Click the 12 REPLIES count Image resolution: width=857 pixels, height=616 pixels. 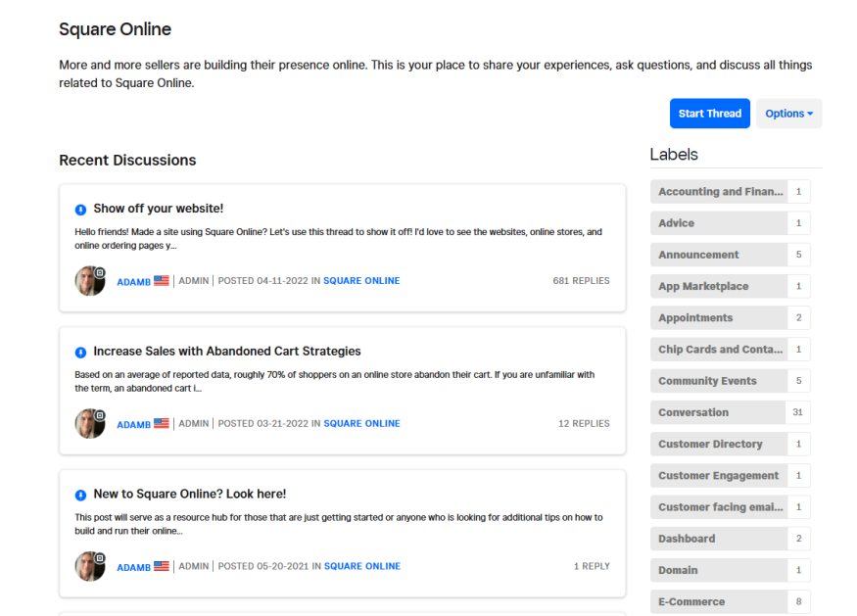pyautogui.click(x=584, y=423)
